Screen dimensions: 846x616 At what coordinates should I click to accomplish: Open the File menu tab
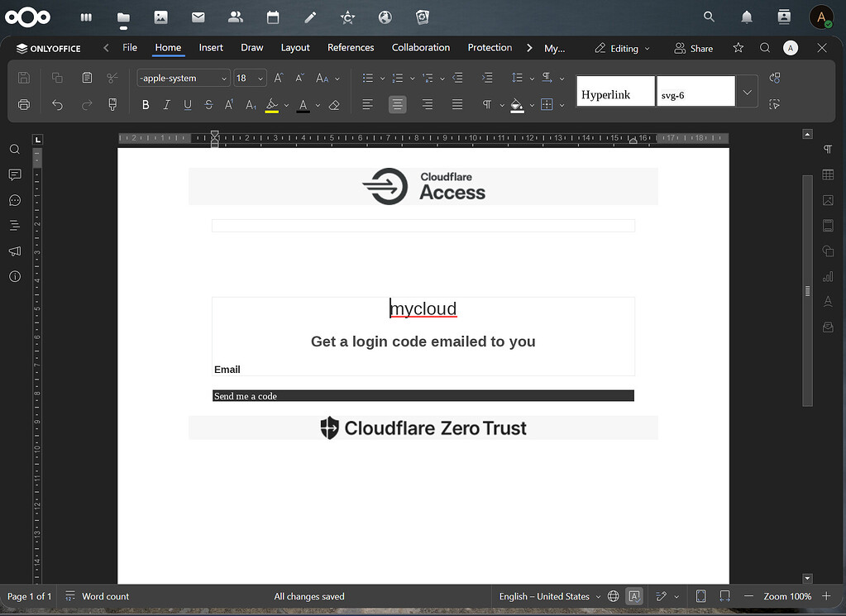(130, 47)
